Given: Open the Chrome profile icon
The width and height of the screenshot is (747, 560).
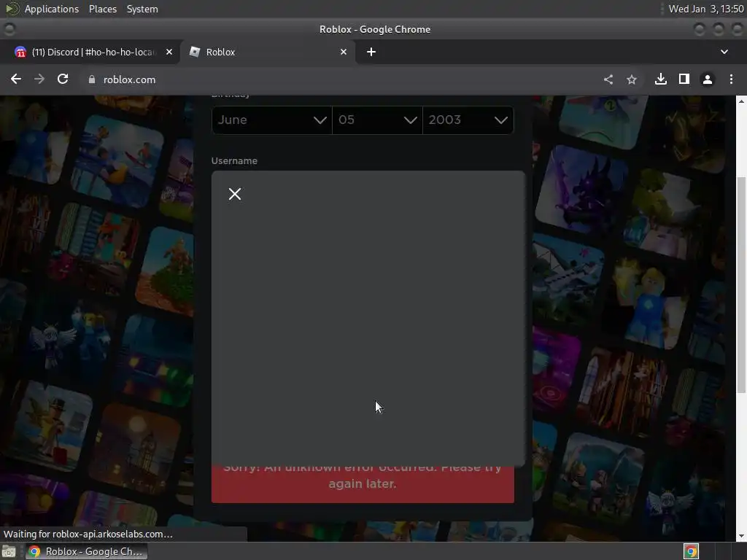Looking at the screenshot, I should (x=708, y=79).
